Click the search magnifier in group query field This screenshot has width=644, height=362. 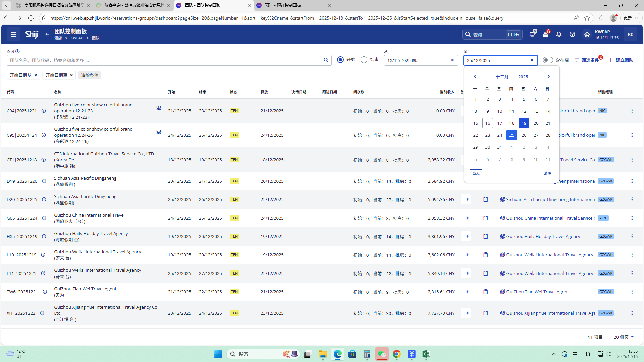(x=326, y=60)
